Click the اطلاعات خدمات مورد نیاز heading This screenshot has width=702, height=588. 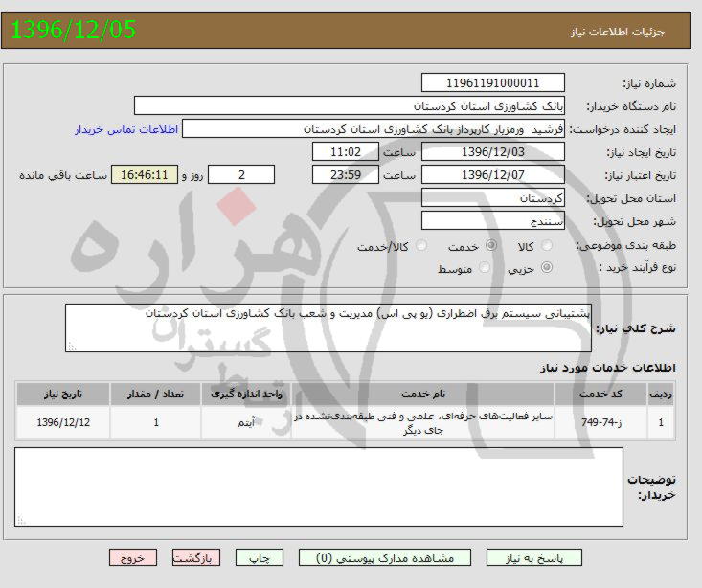point(607,368)
